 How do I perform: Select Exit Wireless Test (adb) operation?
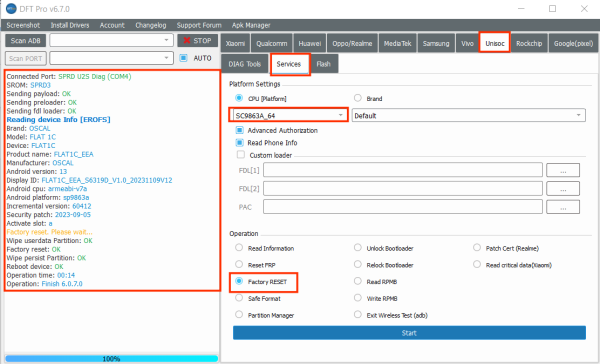click(x=358, y=315)
